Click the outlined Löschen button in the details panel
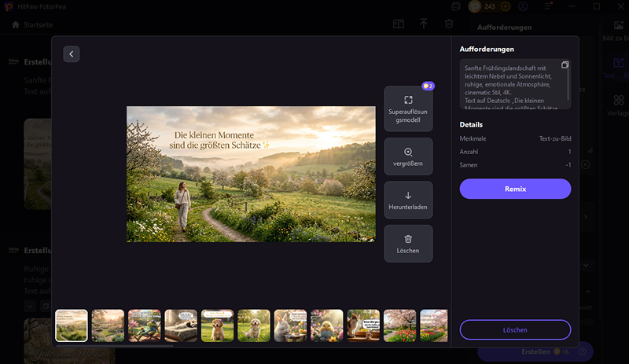 [515, 329]
